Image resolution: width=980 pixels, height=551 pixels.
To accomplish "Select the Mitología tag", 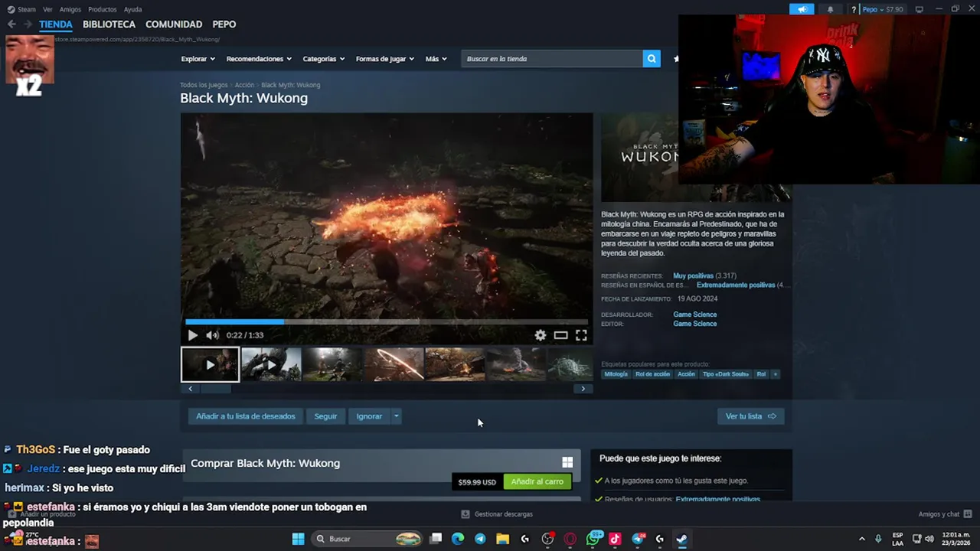I will coord(616,374).
